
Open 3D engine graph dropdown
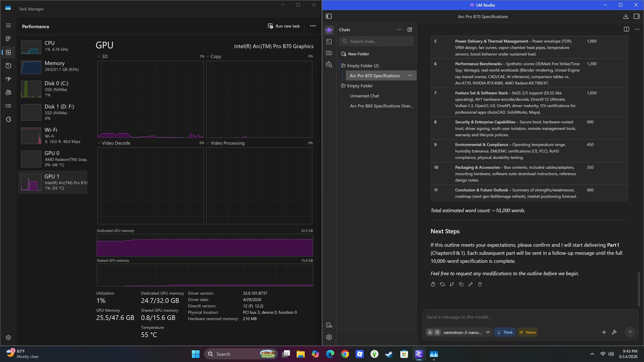(103, 56)
